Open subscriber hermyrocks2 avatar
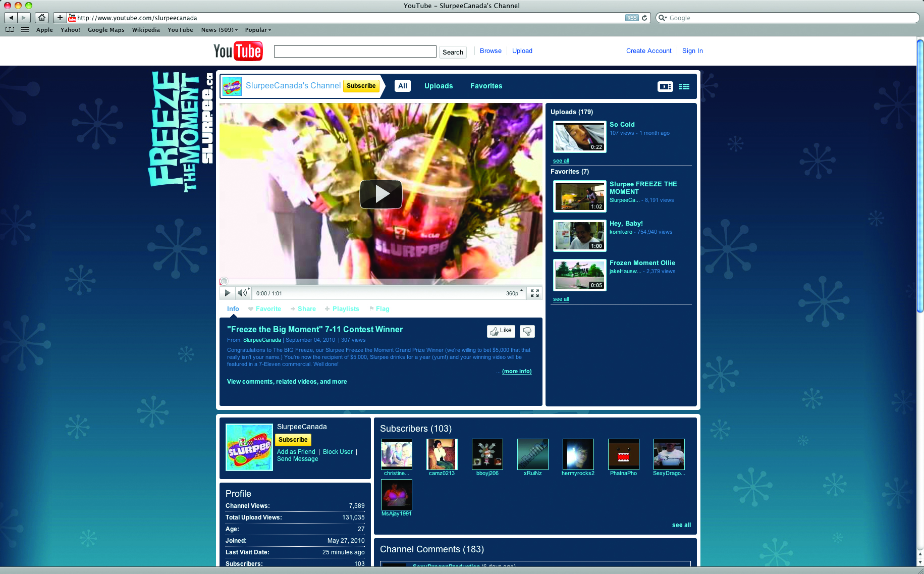Image resolution: width=924 pixels, height=574 pixels. 578,454
